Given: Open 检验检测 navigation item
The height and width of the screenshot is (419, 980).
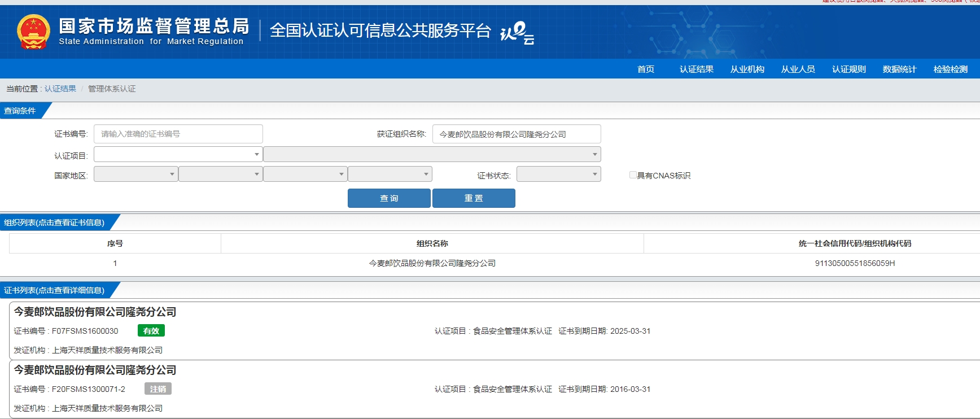Looking at the screenshot, I should click(951, 69).
